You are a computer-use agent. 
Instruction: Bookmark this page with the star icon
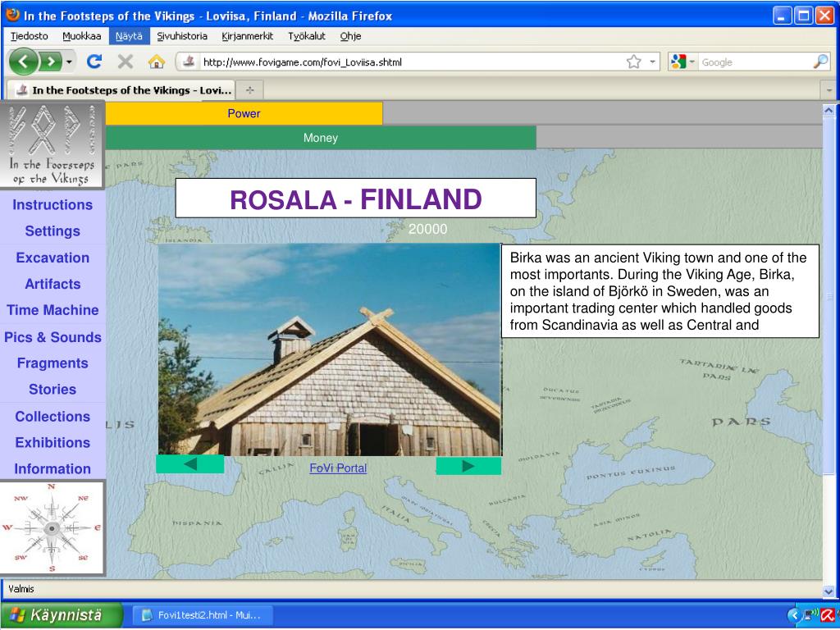(633, 62)
